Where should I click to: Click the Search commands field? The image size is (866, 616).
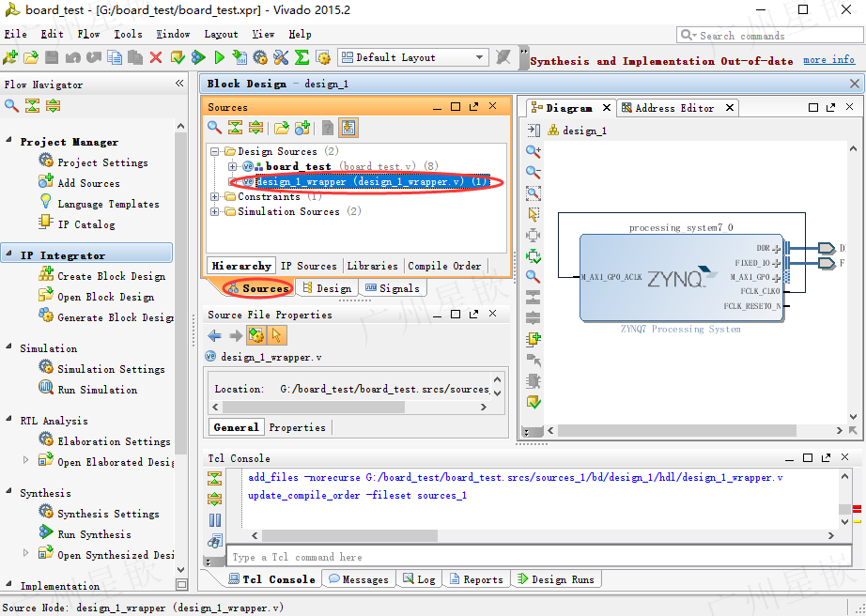pyautogui.click(x=770, y=36)
